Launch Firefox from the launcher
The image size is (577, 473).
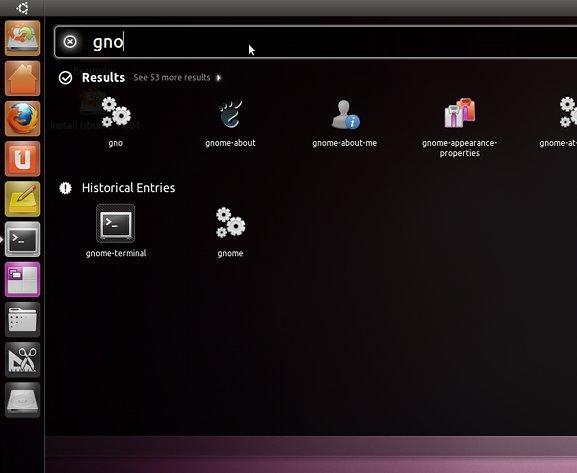point(22,119)
